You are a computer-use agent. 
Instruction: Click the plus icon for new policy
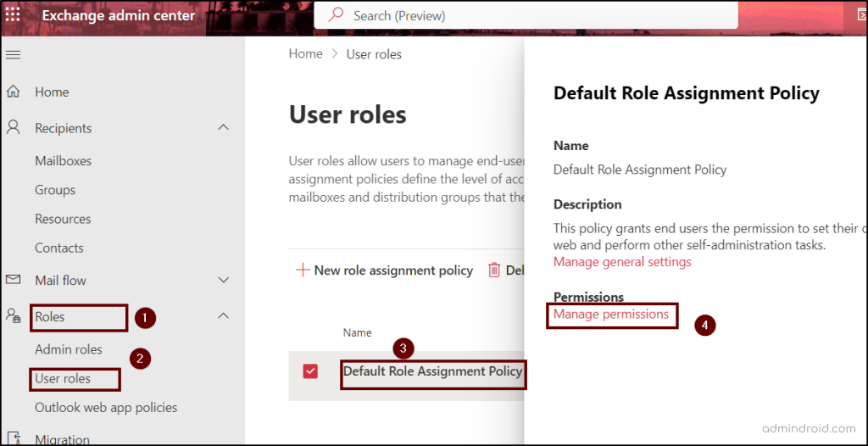click(x=303, y=270)
